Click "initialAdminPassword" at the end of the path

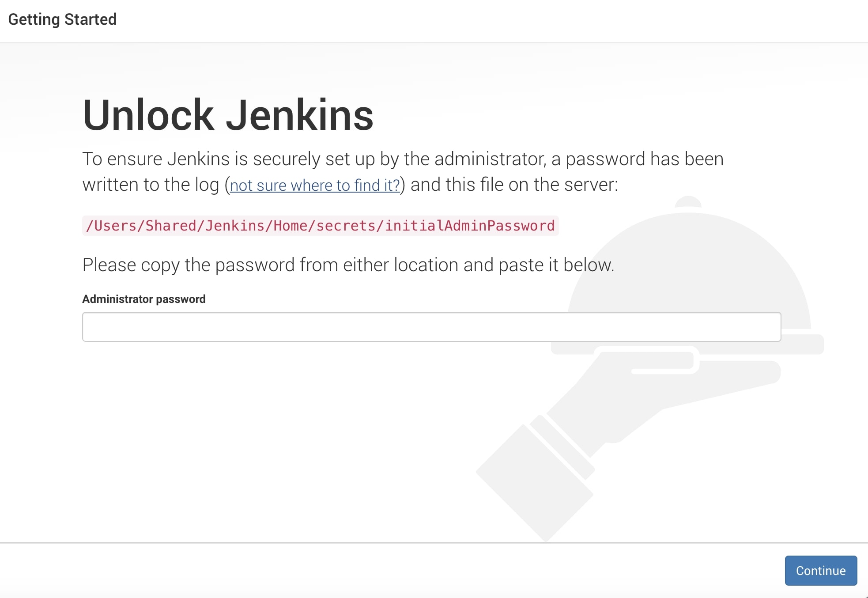tap(469, 226)
